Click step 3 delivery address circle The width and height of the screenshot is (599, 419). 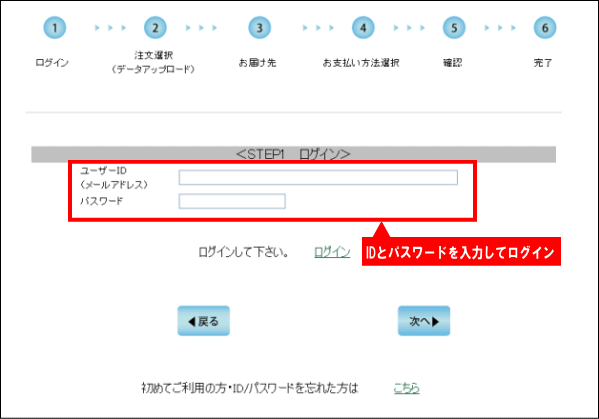click(x=259, y=28)
